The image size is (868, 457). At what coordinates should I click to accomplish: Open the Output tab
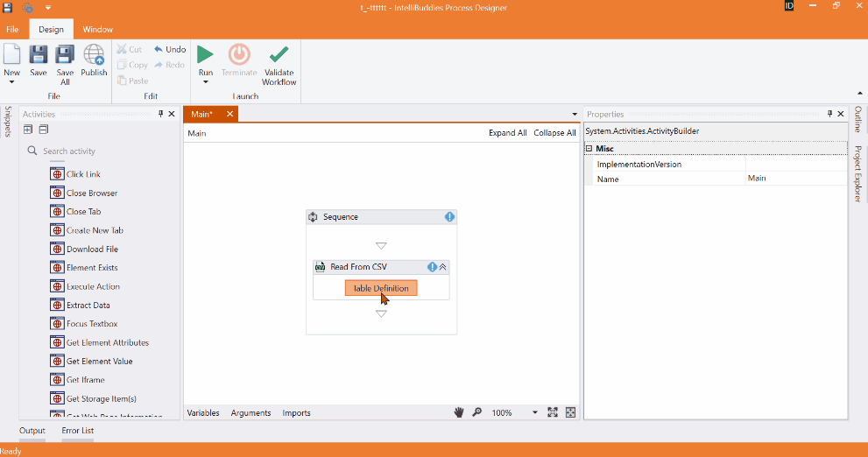[x=32, y=431]
